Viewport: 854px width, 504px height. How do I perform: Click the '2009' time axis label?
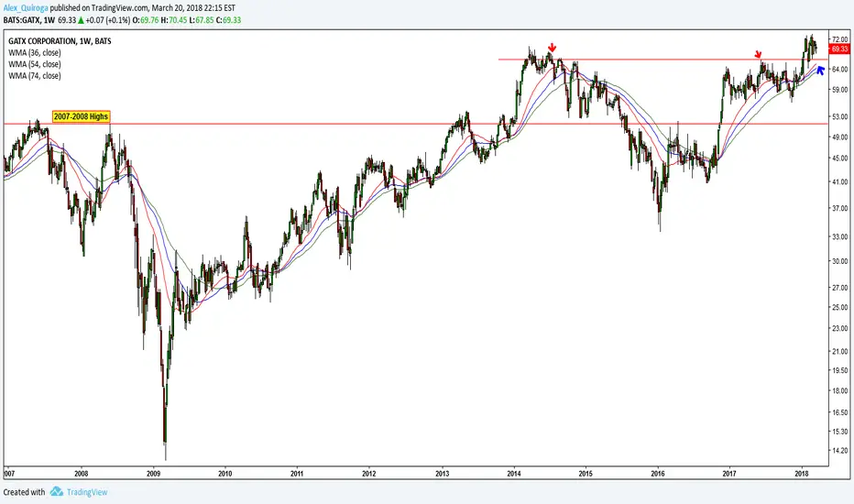tap(154, 474)
